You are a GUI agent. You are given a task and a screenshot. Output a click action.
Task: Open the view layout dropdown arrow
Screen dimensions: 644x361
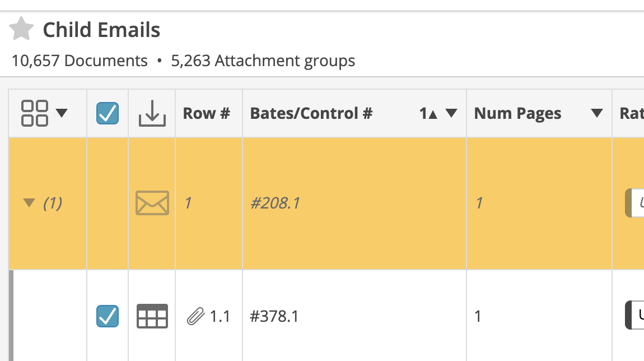click(62, 113)
